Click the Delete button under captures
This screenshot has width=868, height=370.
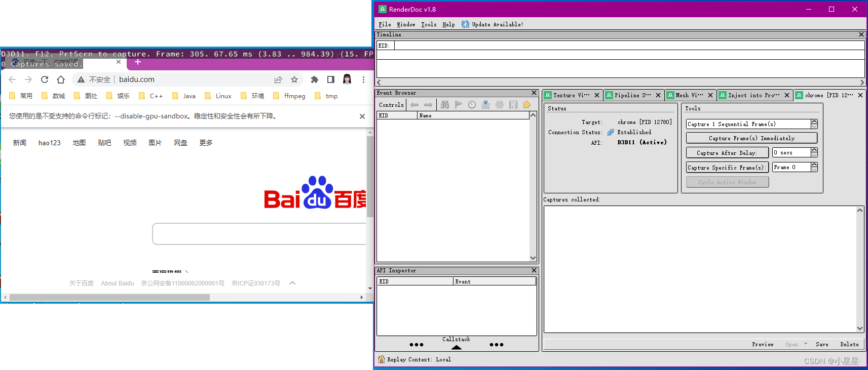coord(849,344)
